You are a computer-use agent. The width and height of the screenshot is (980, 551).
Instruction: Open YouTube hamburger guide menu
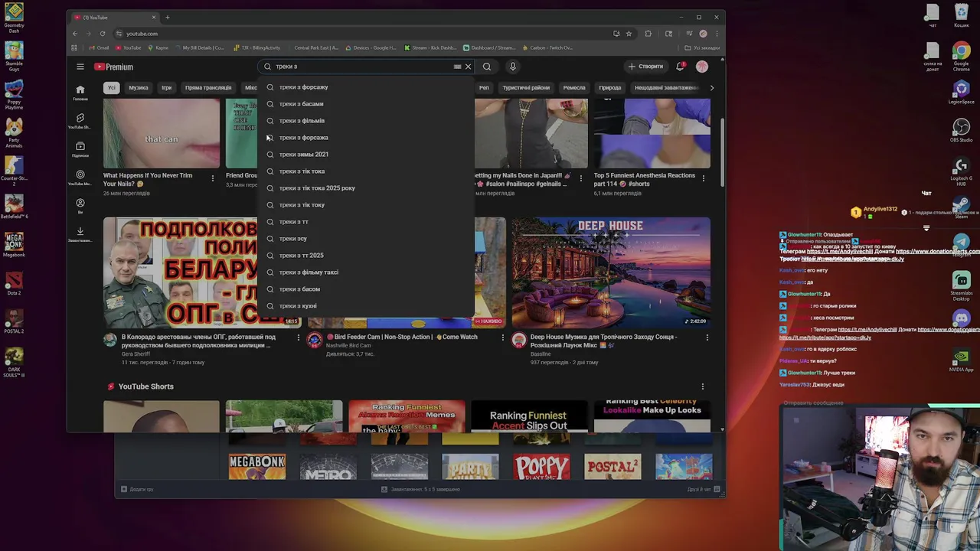pyautogui.click(x=80, y=67)
